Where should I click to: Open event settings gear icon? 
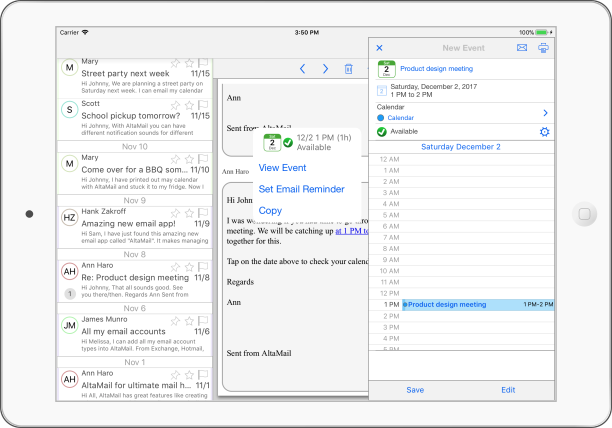[544, 132]
